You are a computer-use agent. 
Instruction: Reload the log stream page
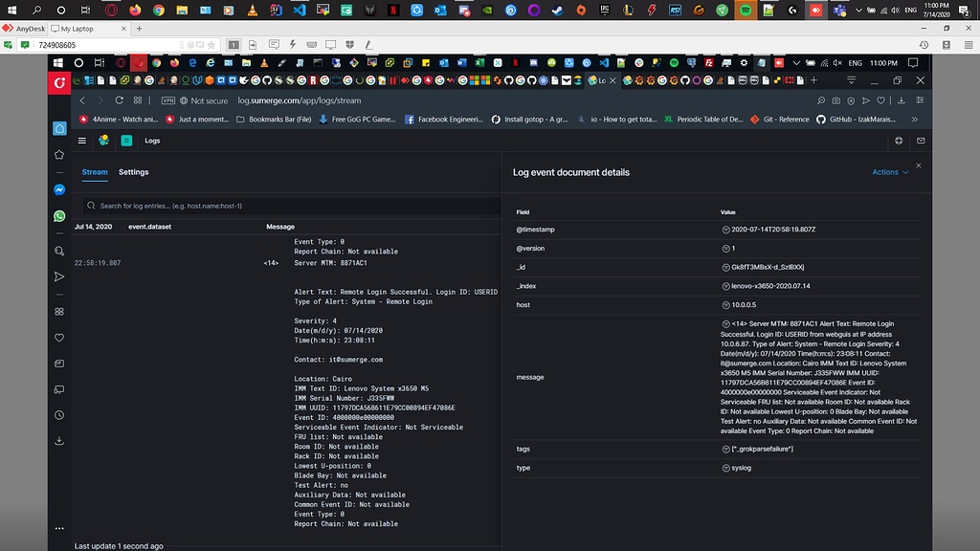tap(118, 99)
